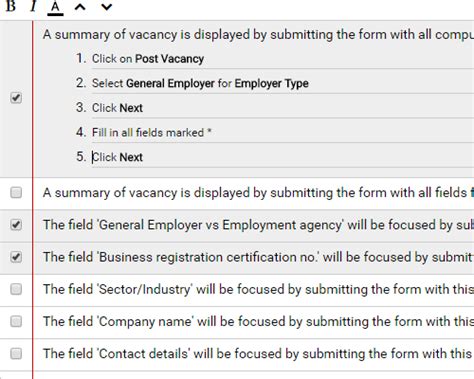This screenshot has height=379, width=474.
Task: Uncheck the 'General Employer vs Employment agency' checkbox
Action: 16,225
